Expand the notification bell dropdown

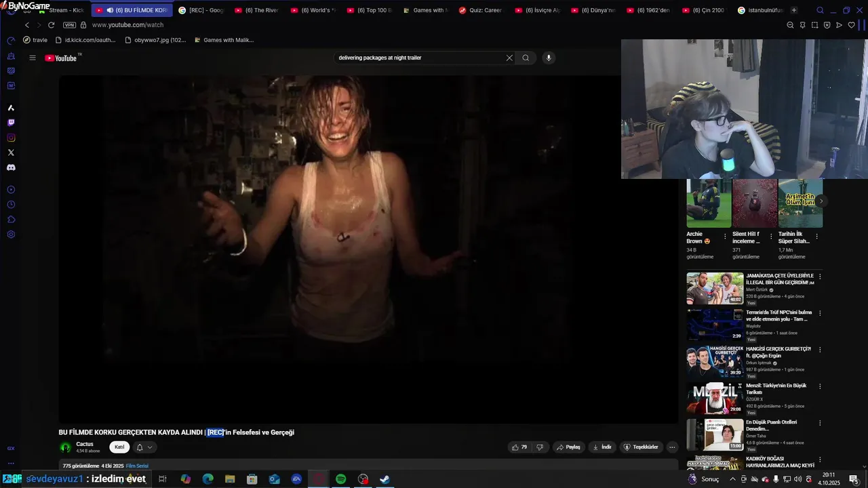[144, 447]
